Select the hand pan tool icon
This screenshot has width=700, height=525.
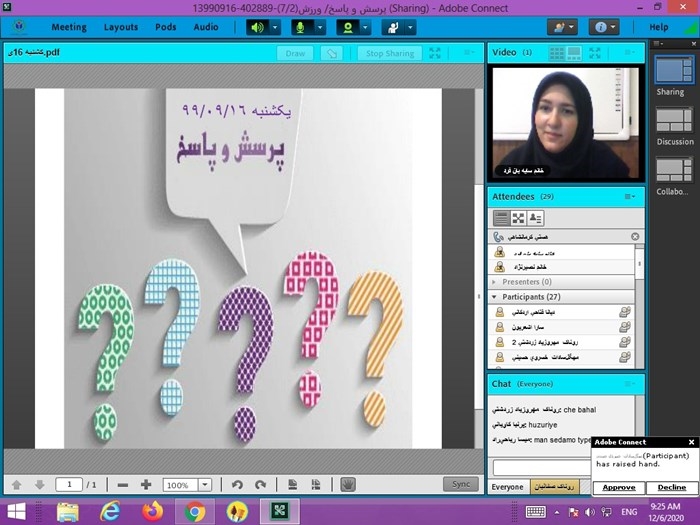point(348,485)
